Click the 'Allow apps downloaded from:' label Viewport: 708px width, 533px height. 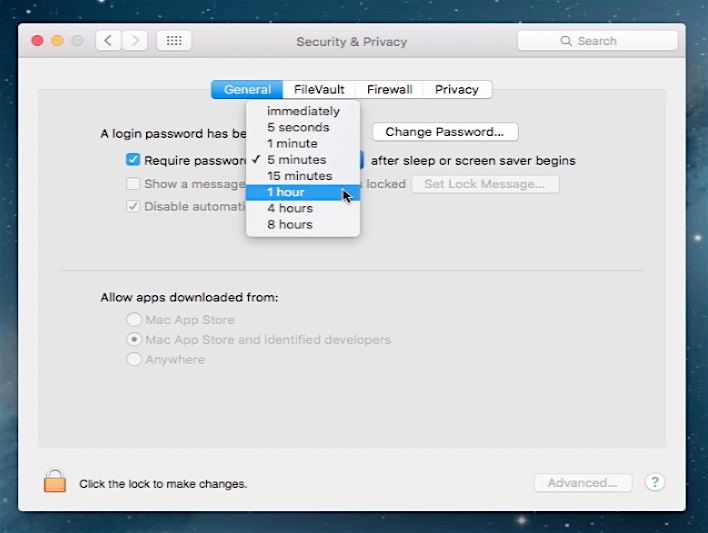coord(189,297)
